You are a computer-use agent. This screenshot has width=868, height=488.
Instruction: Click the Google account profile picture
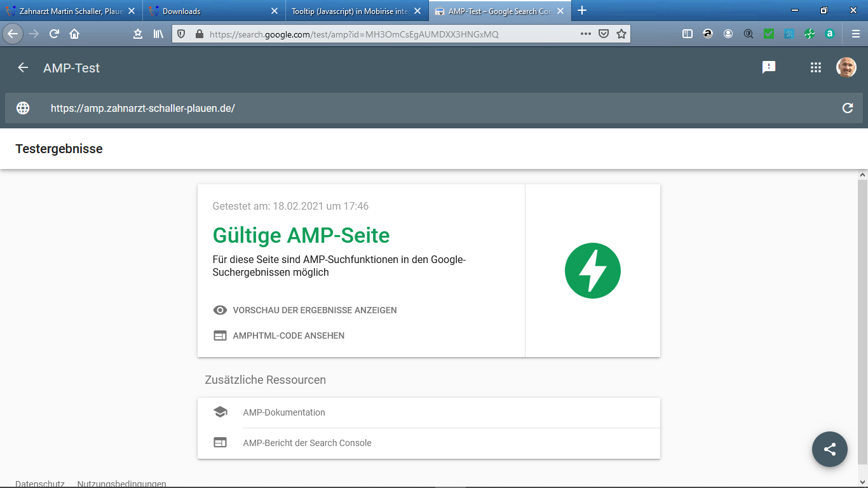coord(846,67)
